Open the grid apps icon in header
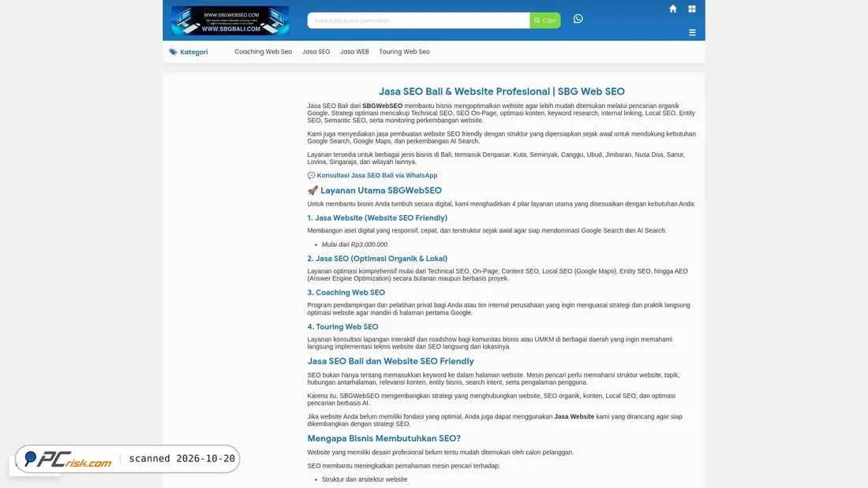The image size is (868, 488). click(692, 9)
